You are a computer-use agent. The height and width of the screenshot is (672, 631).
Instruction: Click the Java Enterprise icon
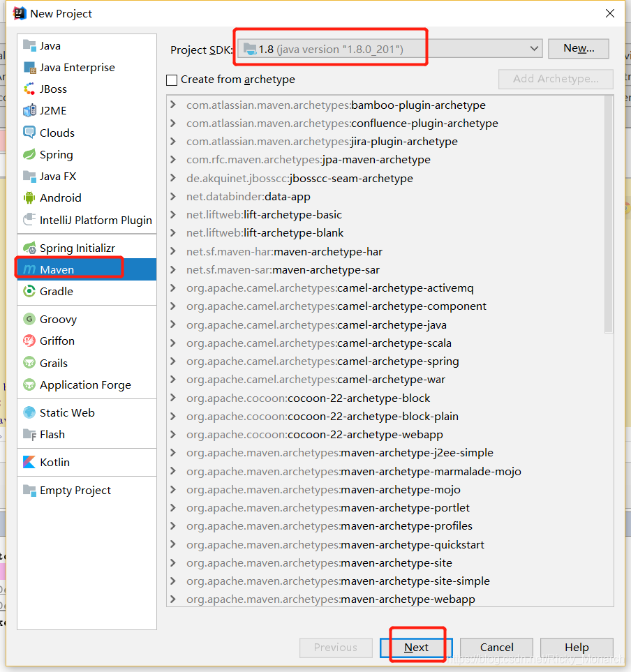(29, 67)
